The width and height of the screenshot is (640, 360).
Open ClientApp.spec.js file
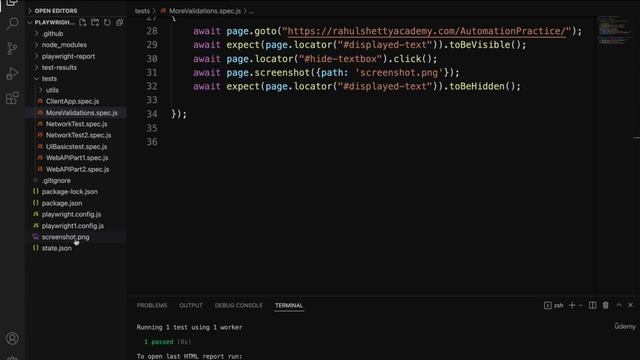coord(72,101)
